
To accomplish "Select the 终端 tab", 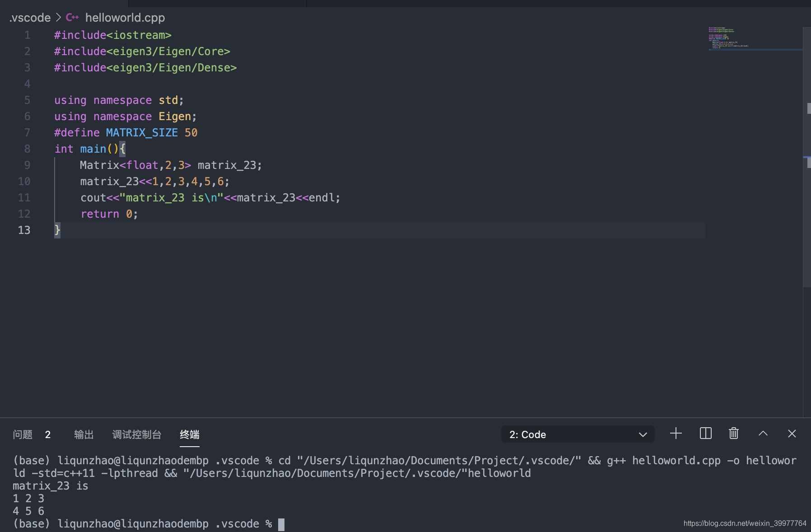I will point(189,434).
